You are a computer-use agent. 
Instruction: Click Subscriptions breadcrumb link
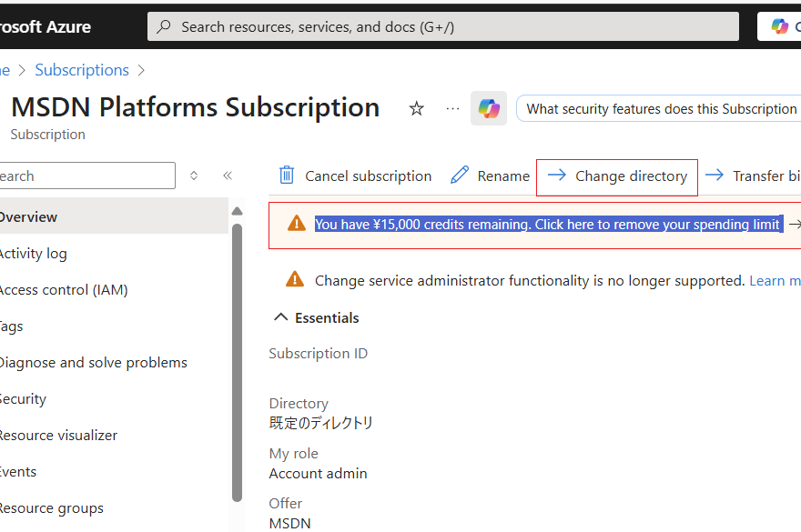coord(82,70)
